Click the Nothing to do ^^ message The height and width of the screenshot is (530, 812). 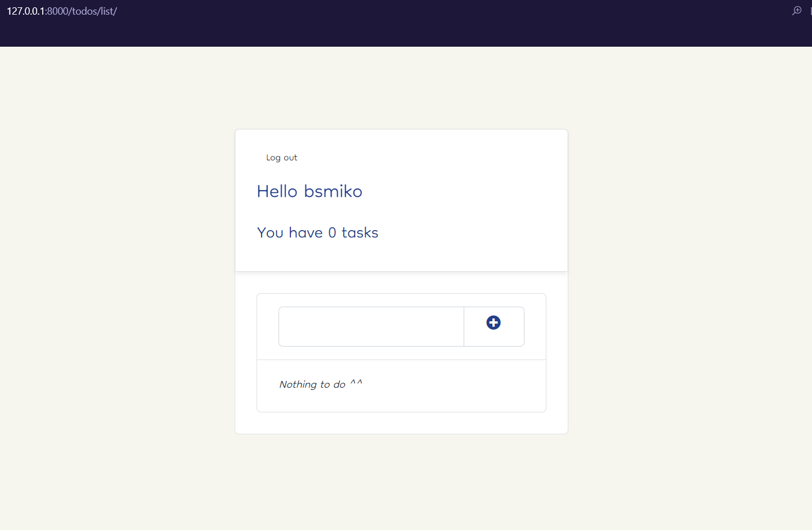point(321,384)
